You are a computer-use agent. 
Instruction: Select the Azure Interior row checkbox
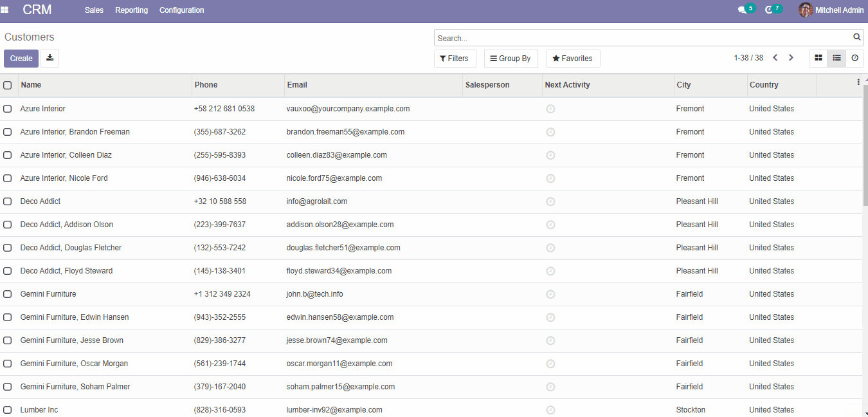click(8, 109)
